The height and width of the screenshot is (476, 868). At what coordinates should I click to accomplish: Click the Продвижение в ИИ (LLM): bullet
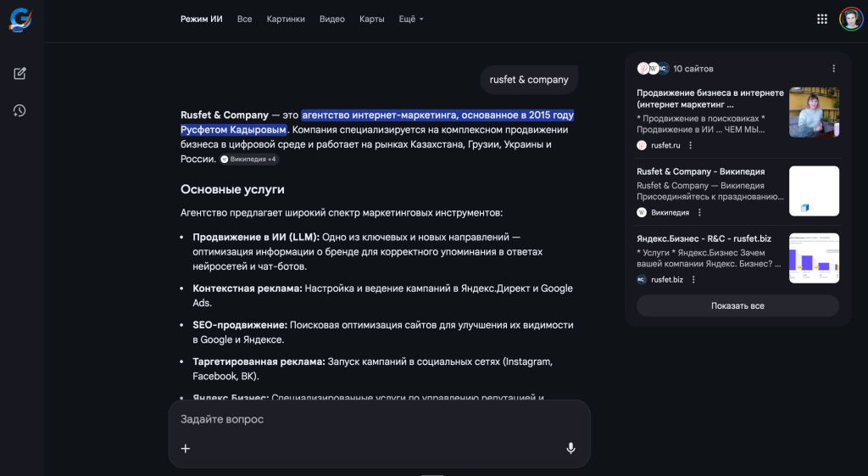(256, 238)
